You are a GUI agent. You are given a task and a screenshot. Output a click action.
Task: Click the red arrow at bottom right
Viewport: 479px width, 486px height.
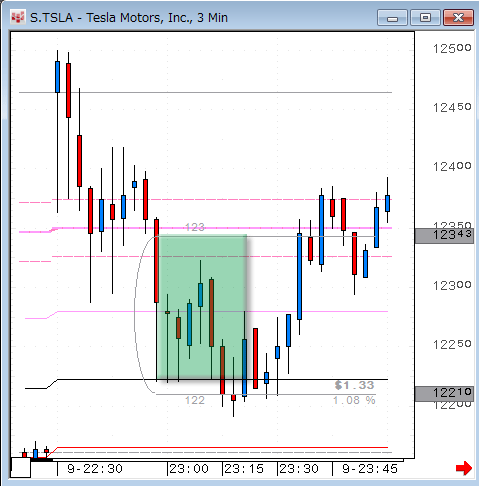coord(464,468)
